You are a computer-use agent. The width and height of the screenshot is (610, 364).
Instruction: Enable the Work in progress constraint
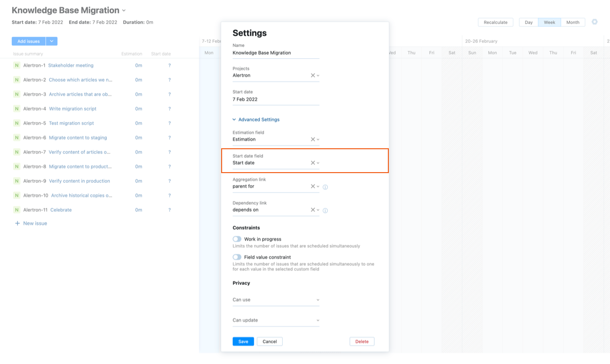pyautogui.click(x=237, y=239)
